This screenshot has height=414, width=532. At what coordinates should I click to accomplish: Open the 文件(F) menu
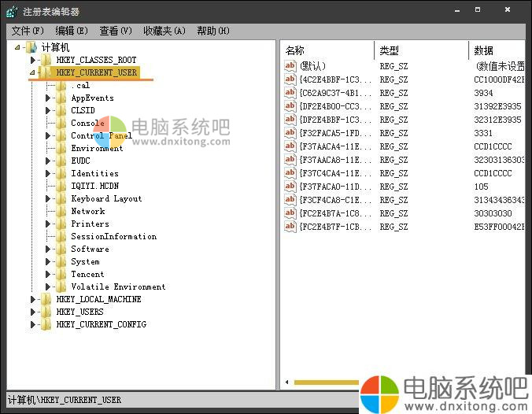26,31
